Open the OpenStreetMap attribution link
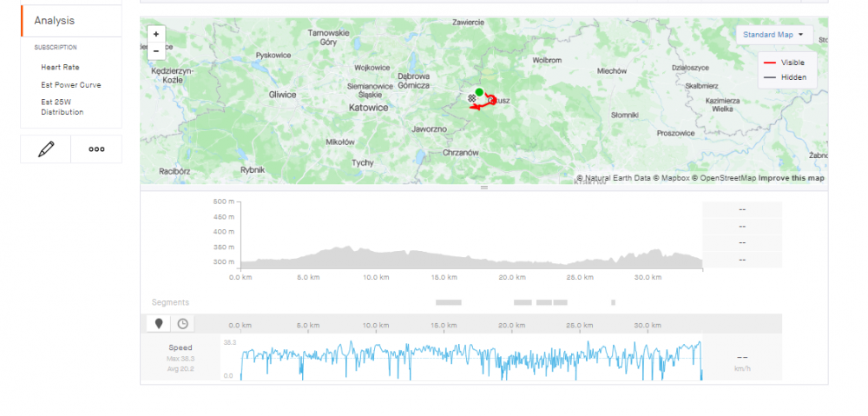Viewport: 868px width, 416px height. click(727, 178)
